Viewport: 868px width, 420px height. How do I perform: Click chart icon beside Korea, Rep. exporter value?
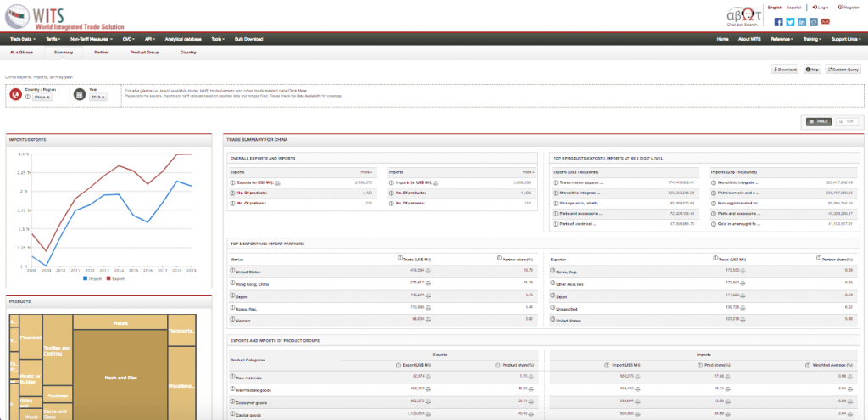point(743,271)
